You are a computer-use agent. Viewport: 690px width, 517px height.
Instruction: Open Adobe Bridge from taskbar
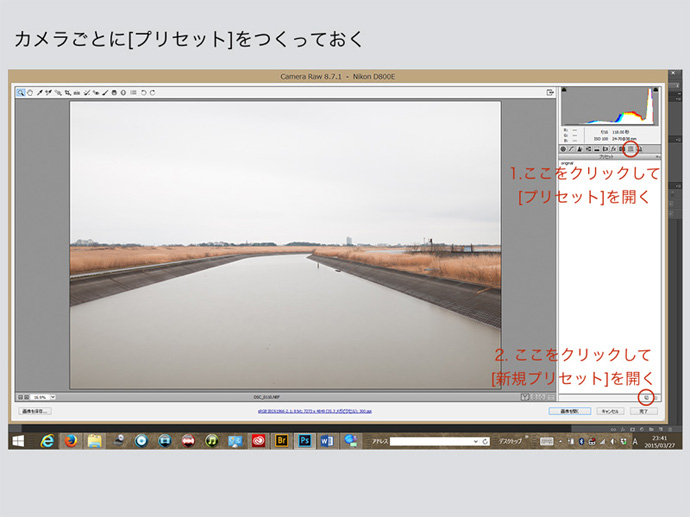[281, 440]
